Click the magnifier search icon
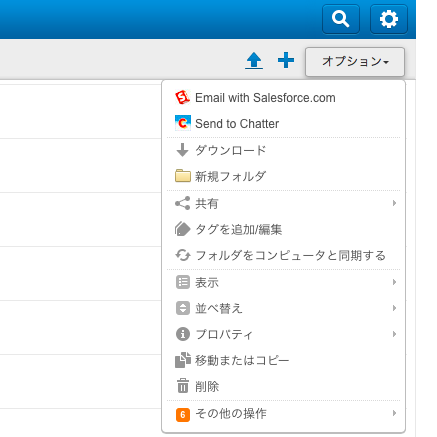Image resolution: width=437 pixels, height=437 pixels. (341, 19)
